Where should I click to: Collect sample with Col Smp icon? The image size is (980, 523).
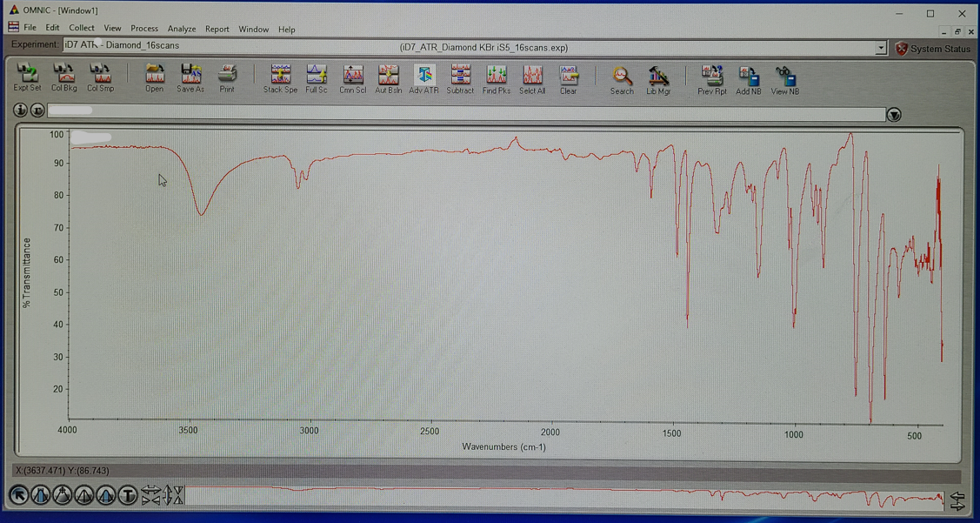[100, 77]
